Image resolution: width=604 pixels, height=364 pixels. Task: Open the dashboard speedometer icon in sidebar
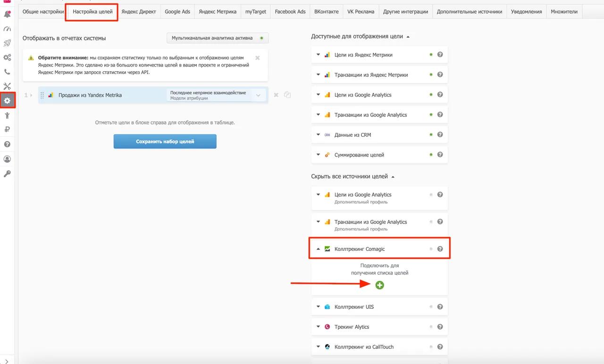point(7,29)
